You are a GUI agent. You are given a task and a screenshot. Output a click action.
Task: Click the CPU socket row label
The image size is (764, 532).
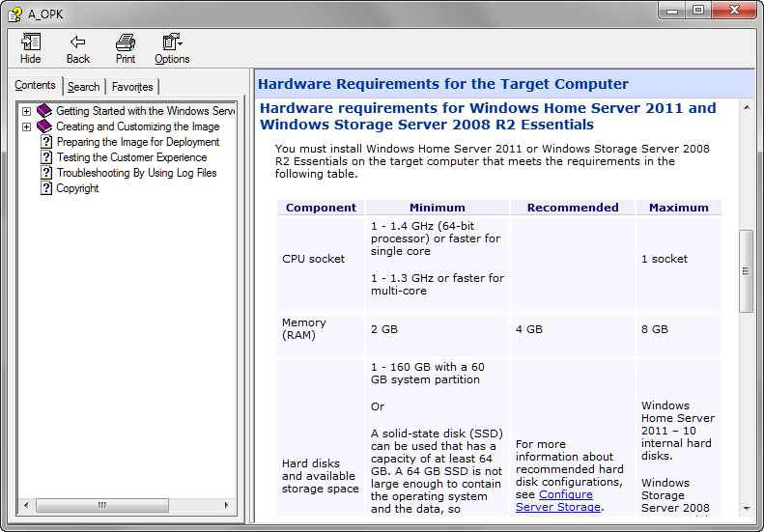(x=313, y=259)
